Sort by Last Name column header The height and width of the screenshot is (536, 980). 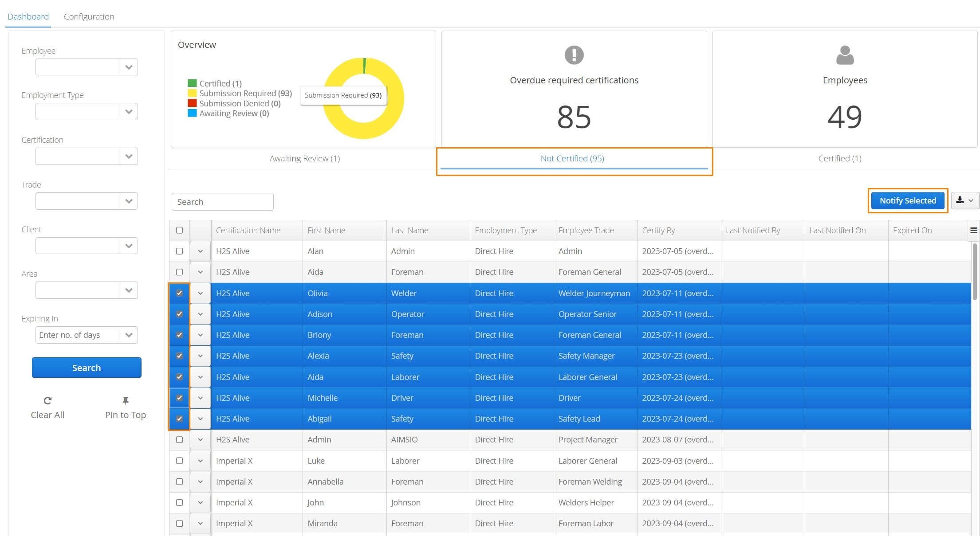pos(409,230)
